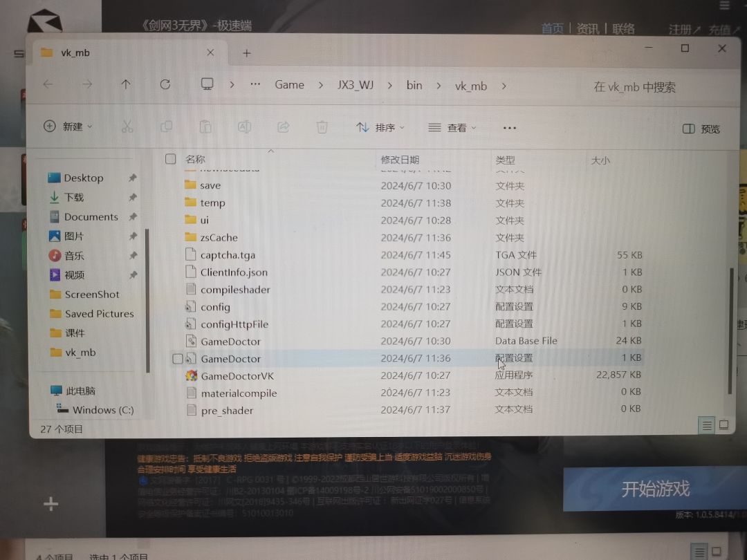Open Desktop in quick access sidebar
This screenshot has width=747, height=560.
[84, 178]
